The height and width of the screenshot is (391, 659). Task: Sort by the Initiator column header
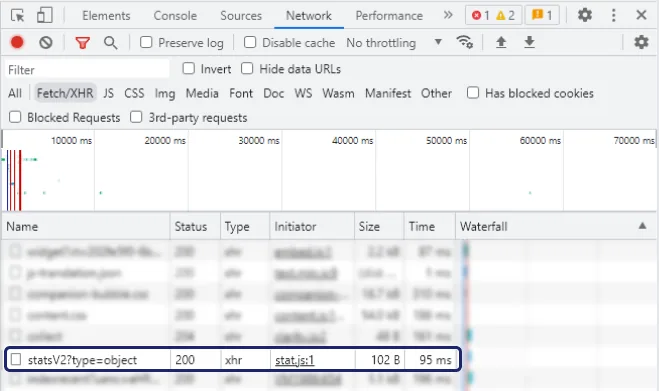click(x=312, y=227)
